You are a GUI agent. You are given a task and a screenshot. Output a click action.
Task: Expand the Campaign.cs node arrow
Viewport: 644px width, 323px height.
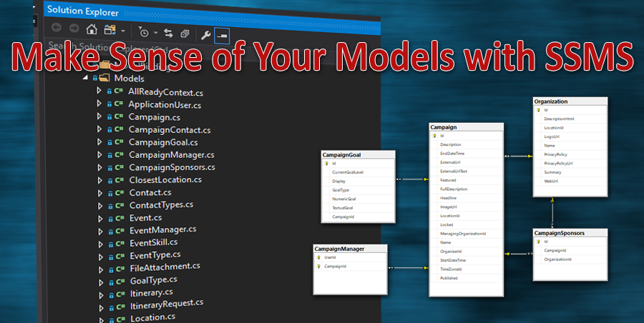pyautogui.click(x=99, y=117)
